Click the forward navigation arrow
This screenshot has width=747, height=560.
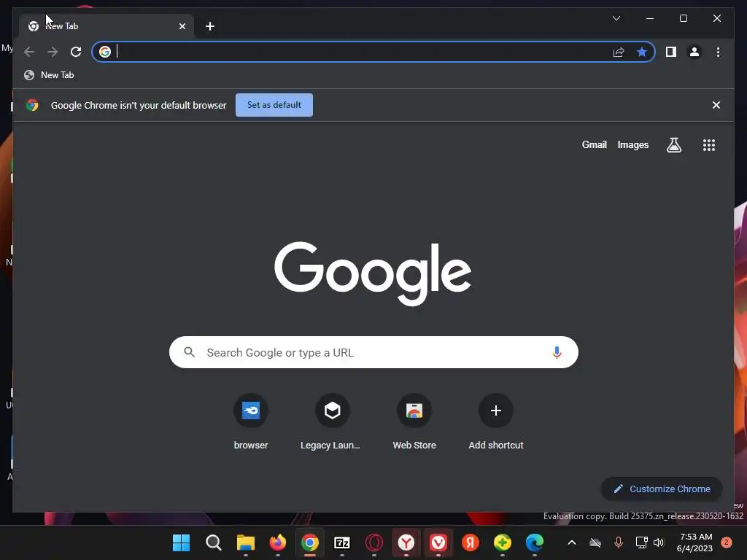click(53, 52)
